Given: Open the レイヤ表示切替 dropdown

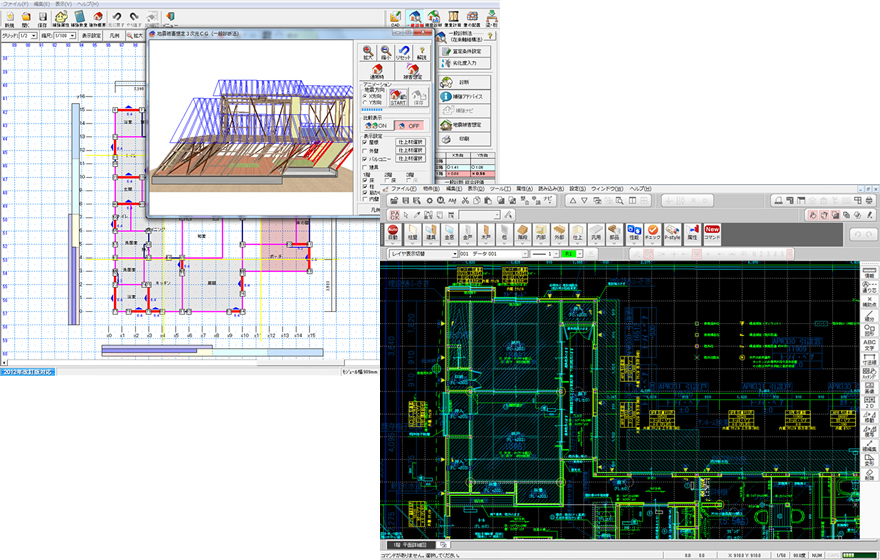Looking at the screenshot, I should coord(455,254).
